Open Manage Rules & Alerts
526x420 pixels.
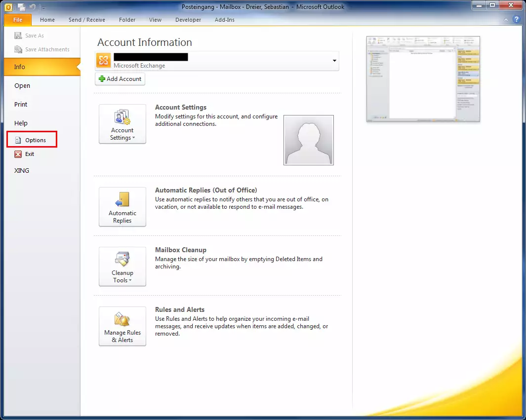coord(122,326)
